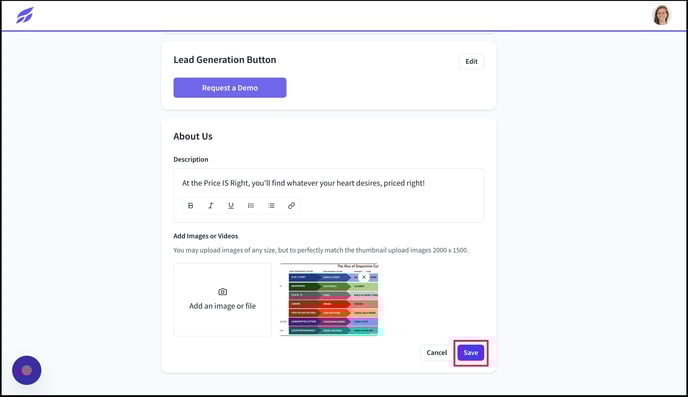
Task: Remove uploaded image with X icon
Action: pyautogui.click(x=364, y=277)
